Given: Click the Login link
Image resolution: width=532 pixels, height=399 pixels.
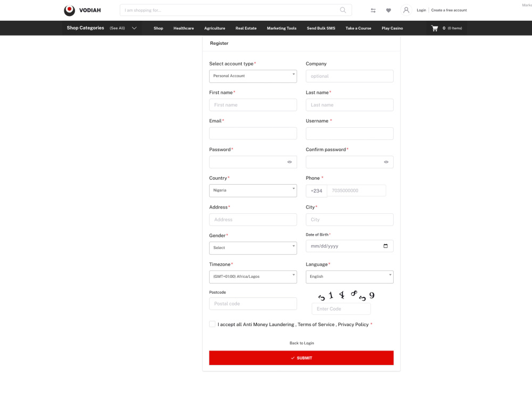Looking at the screenshot, I should (421, 10).
